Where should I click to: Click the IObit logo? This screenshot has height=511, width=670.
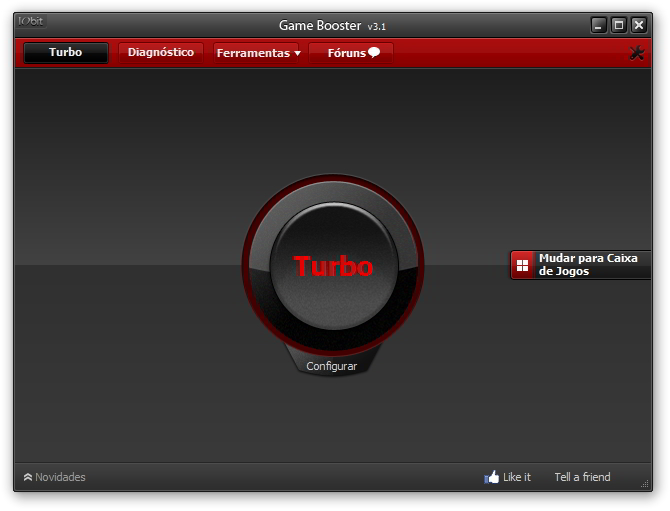31,21
